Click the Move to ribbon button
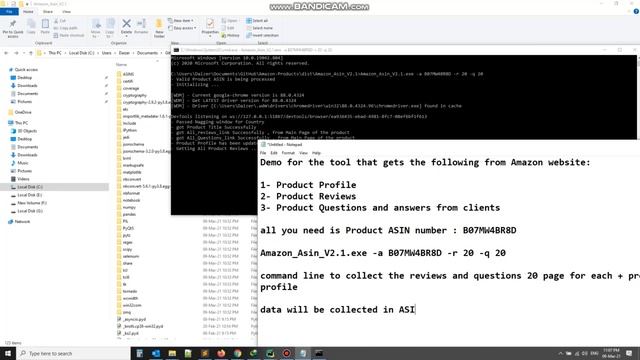Screen dimensions: 640x360 pos(96,28)
